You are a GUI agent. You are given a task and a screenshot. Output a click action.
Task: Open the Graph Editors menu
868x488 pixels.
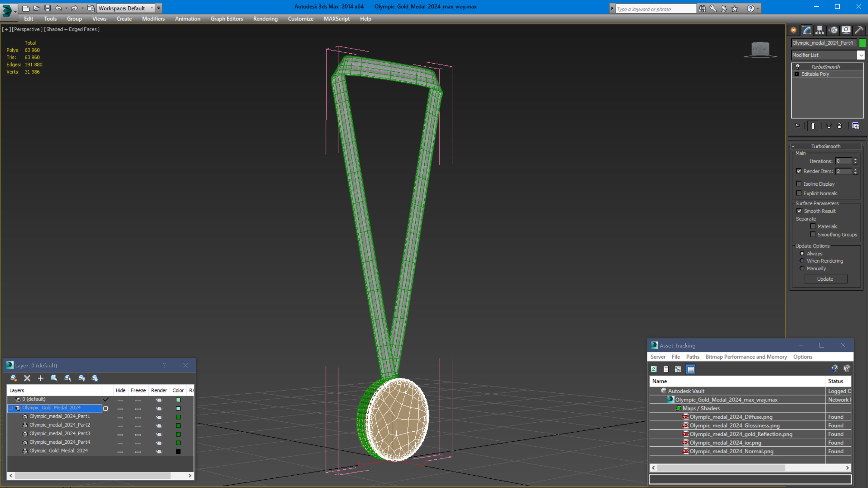click(x=227, y=19)
